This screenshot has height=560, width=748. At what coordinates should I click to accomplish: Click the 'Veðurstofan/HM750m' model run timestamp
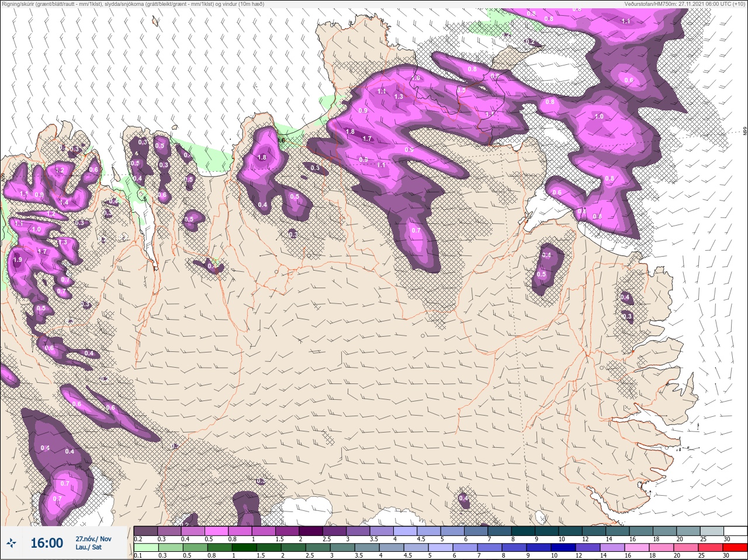[685, 4]
